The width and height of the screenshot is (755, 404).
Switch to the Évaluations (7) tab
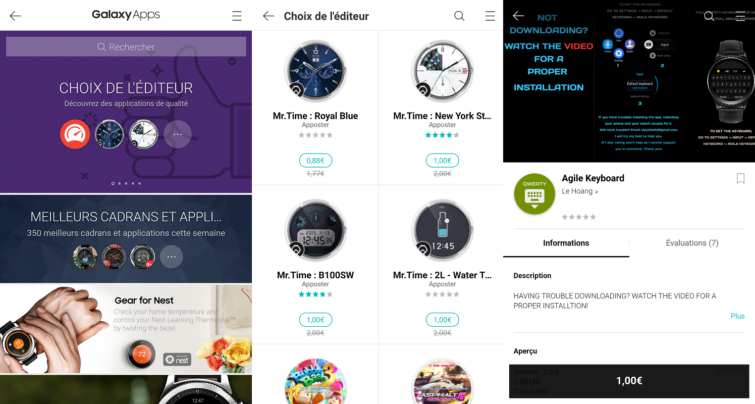point(692,243)
